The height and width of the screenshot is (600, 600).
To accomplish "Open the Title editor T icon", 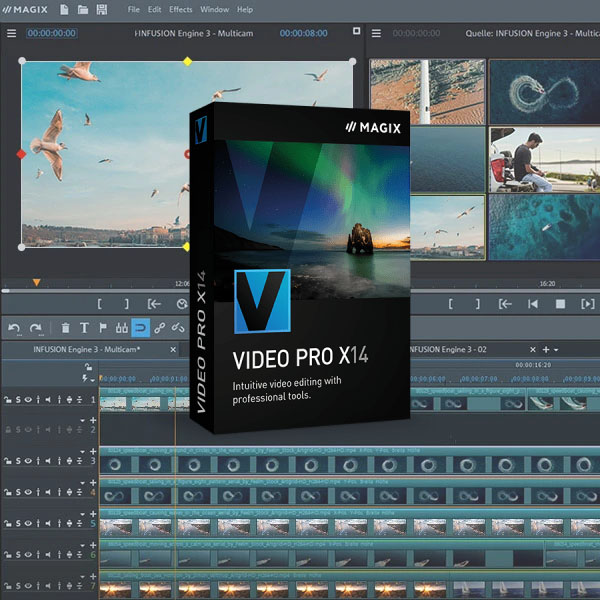I will pos(84,328).
